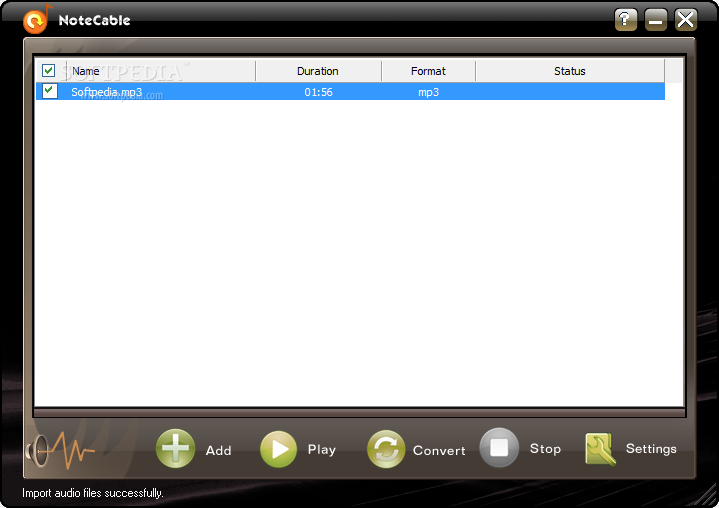Click the mp3 format cell
719x508 pixels.
[428, 93]
